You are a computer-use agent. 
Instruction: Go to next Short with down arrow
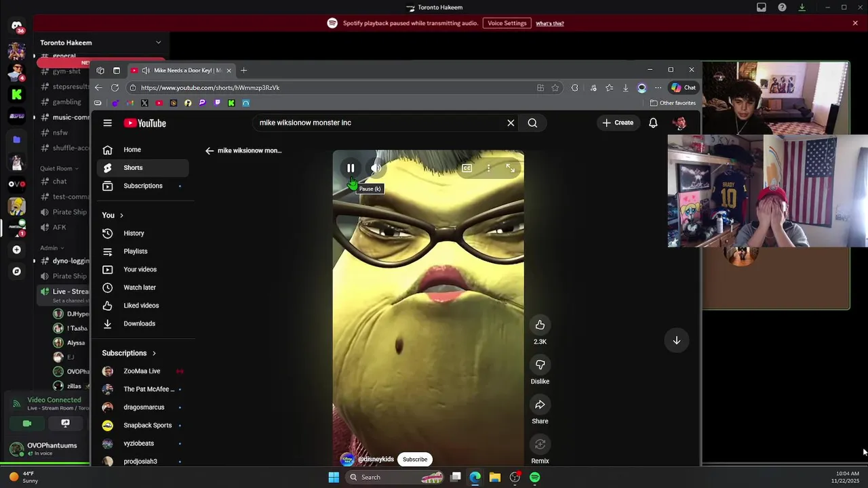pyautogui.click(x=676, y=340)
